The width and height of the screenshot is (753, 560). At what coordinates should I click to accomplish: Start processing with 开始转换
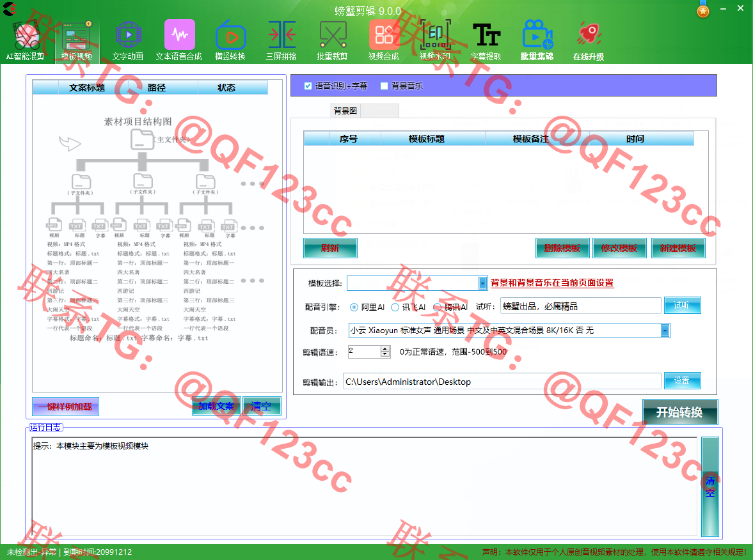pos(680,412)
